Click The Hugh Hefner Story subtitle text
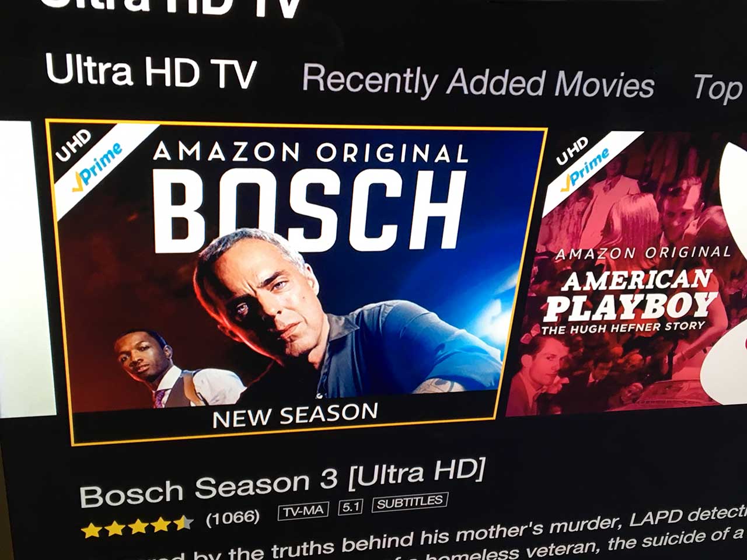Screen dimensions: 747x560 pos(623,327)
